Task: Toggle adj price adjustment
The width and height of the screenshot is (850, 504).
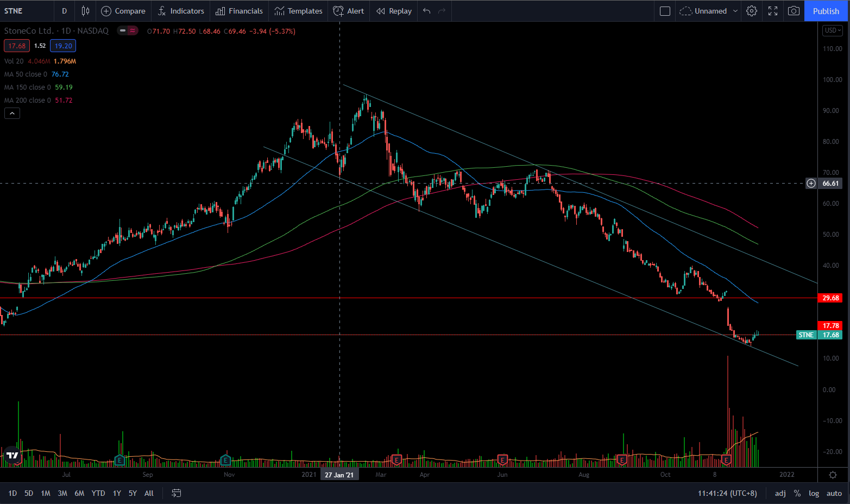Action: tap(780, 493)
